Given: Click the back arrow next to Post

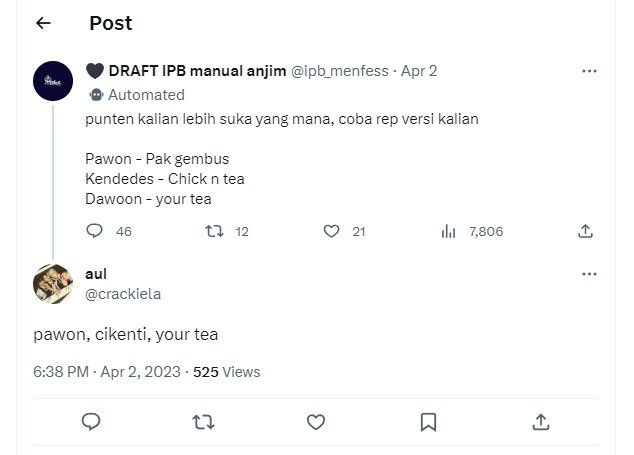Looking at the screenshot, I should 43,23.
